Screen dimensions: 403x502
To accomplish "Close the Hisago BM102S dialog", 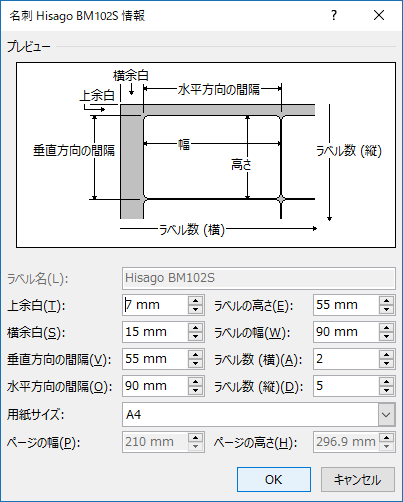I will [379, 15].
